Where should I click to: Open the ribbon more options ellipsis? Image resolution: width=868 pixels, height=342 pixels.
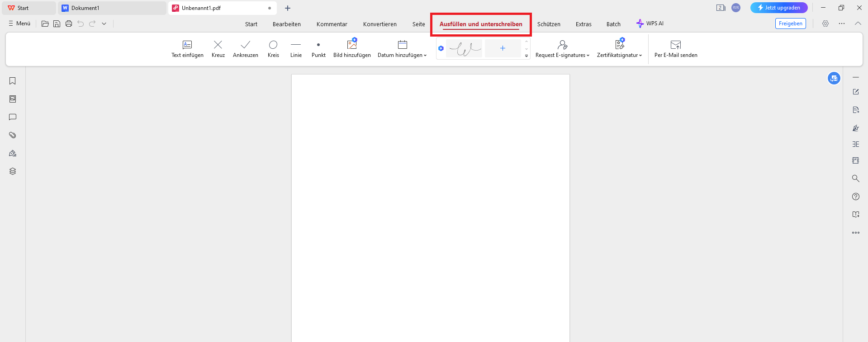pyautogui.click(x=841, y=23)
